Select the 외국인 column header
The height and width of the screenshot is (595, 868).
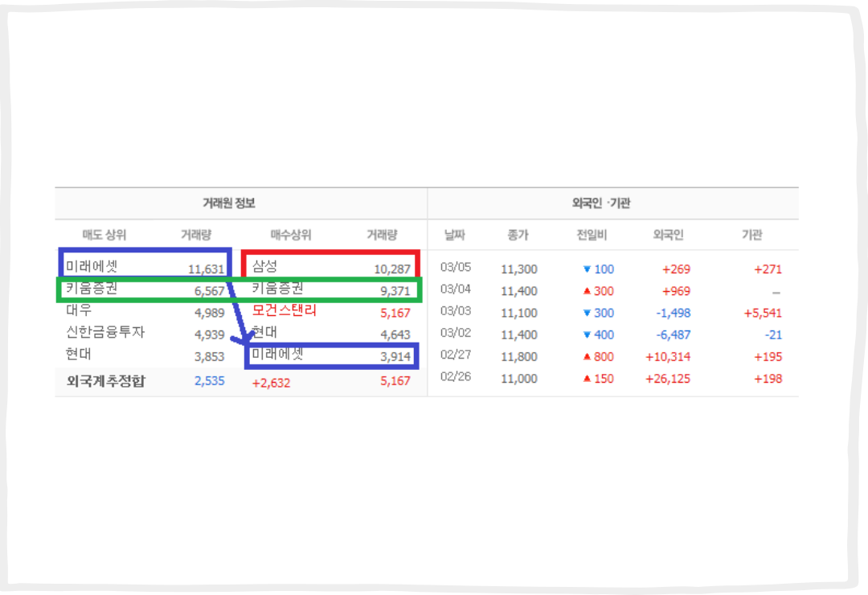668,235
